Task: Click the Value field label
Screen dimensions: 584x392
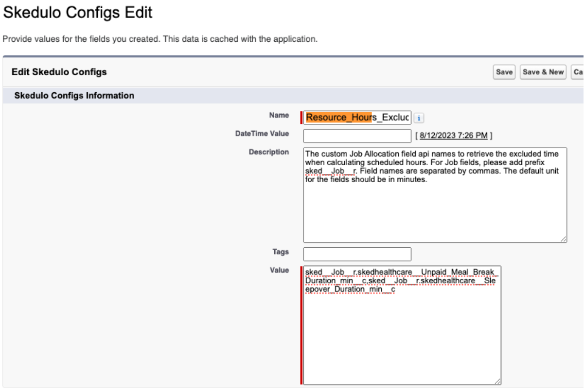Action: tap(279, 270)
